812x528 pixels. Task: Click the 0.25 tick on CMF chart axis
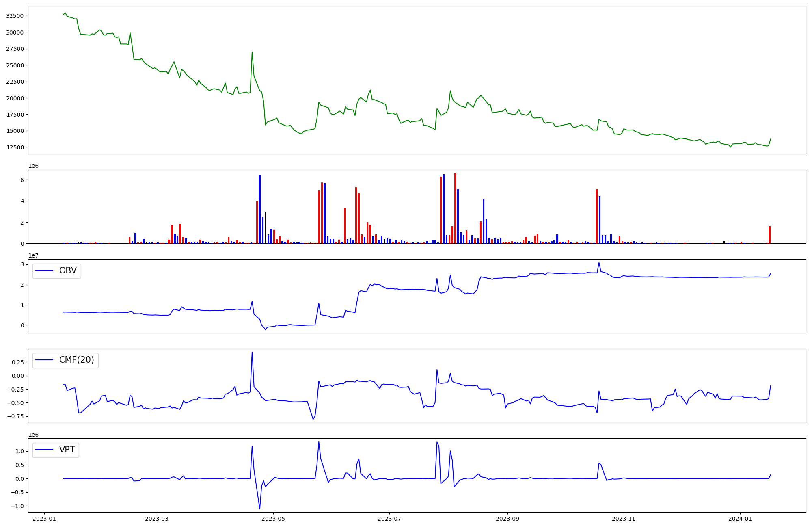17,363
